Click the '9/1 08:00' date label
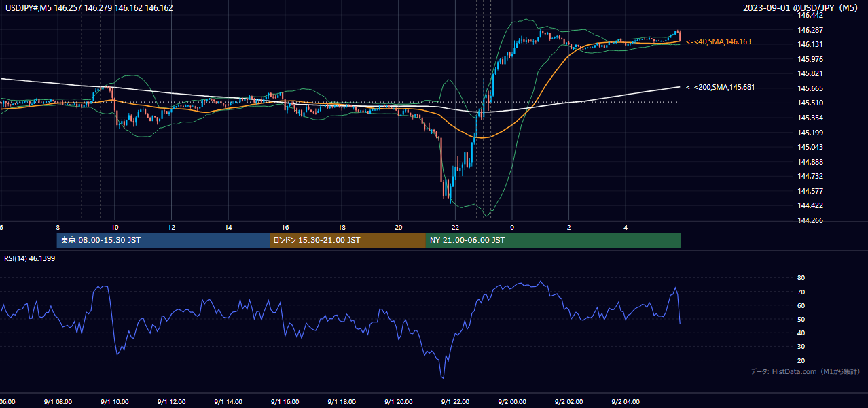This screenshot has width=868, height=408. pos(57,402)
